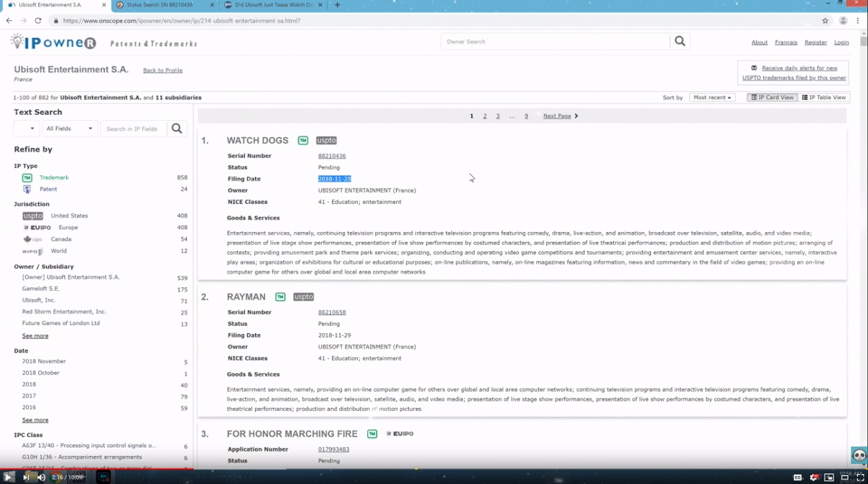
Task: Filter by Red Storm Entertainment, Inc.
Action: tap(64, 312)
